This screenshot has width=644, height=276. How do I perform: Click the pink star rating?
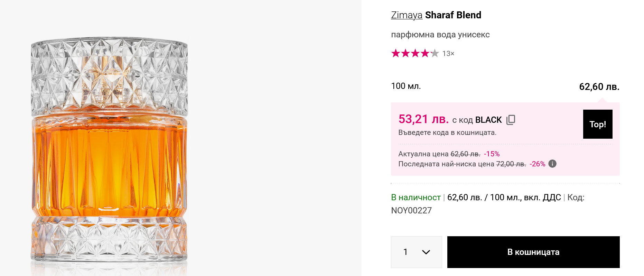[414, 53]
